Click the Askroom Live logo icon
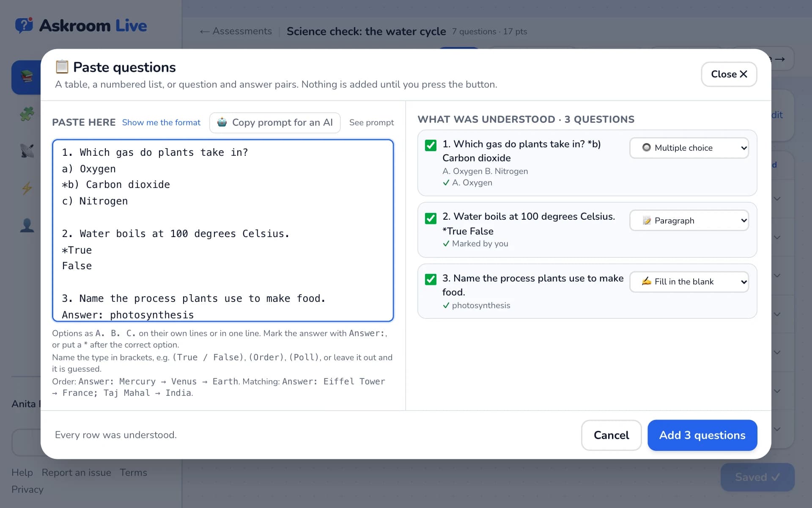The image size is (812, 508). point(24,25)
